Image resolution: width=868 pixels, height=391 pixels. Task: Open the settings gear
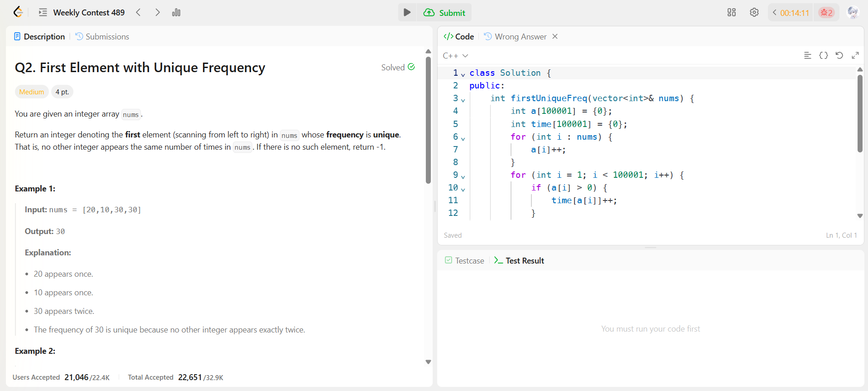click(754, 12)
